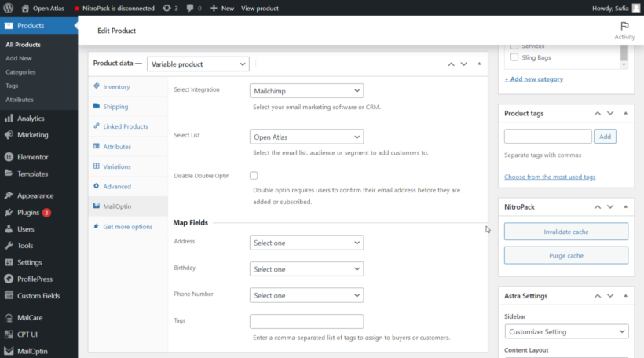Move Product data panel down

coord(463,64)
